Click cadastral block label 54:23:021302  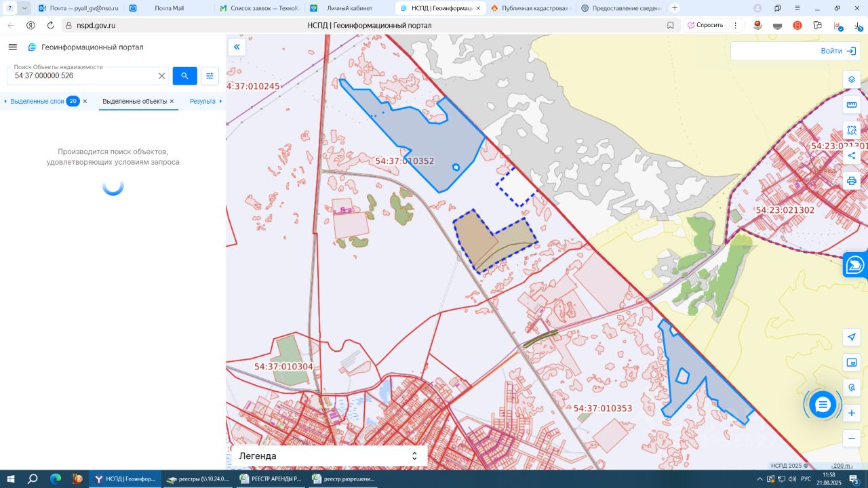coord(785,210)
